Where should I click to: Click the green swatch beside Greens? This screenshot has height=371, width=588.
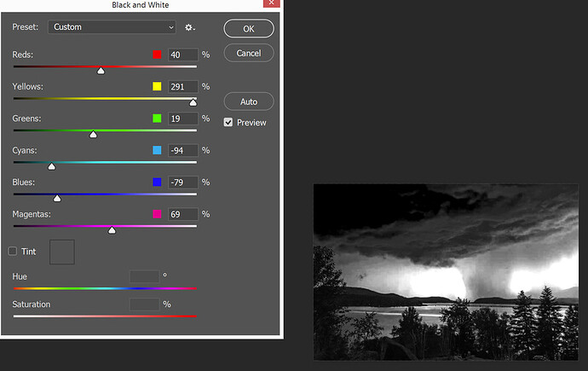pos(157,119)
